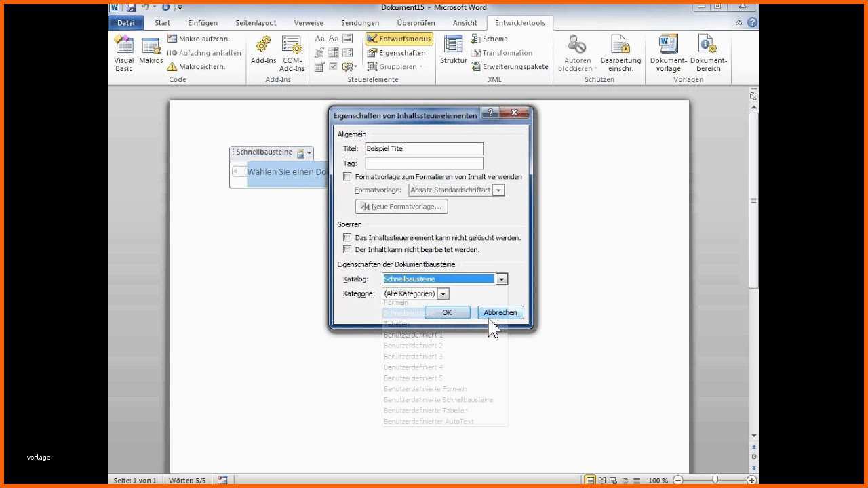Enable Formatvorlage zum Formatieren checkbox
The height and width of the screenshot is (488, 868).
point(347,176)
